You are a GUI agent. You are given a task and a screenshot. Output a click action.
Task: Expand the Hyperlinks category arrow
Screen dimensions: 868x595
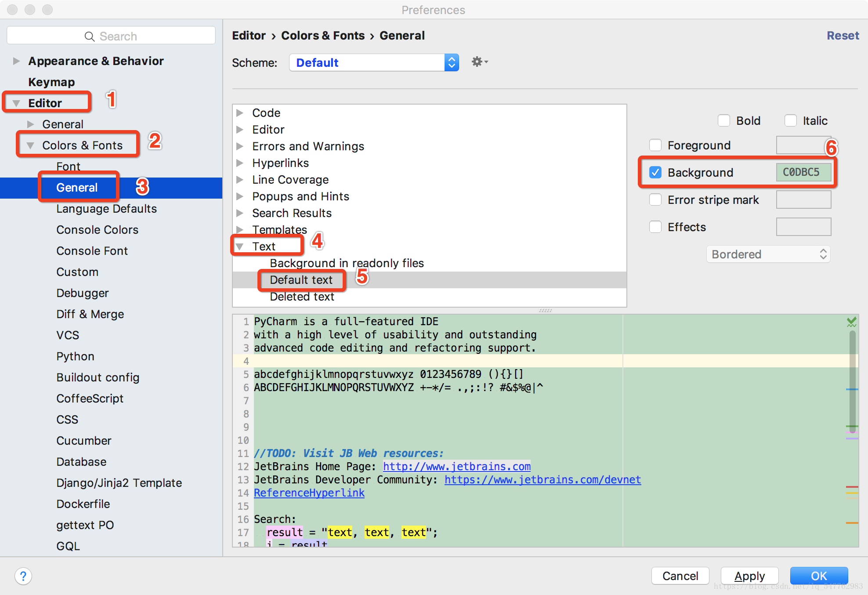coord(240,163)
